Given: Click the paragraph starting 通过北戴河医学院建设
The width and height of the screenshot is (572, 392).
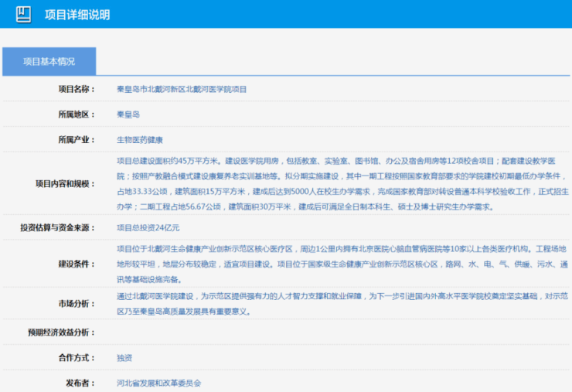Looking at the screenshot, I should click(x=340, y=302).
